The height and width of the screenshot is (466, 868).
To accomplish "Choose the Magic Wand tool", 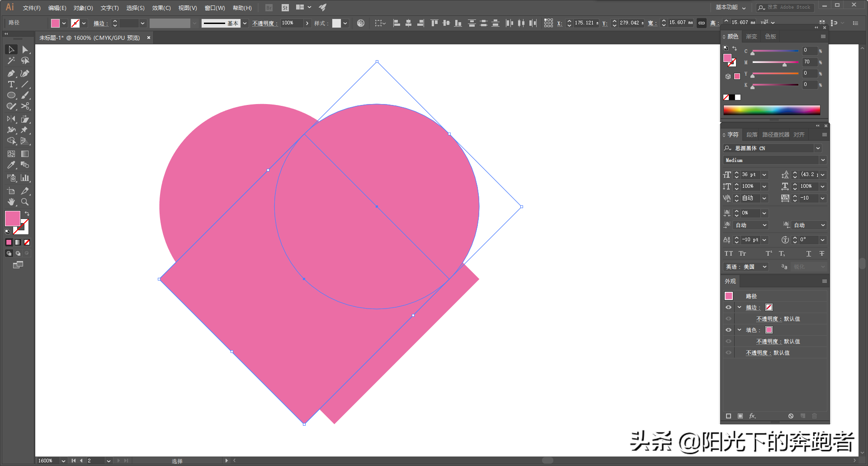I will tap(11, 61).
